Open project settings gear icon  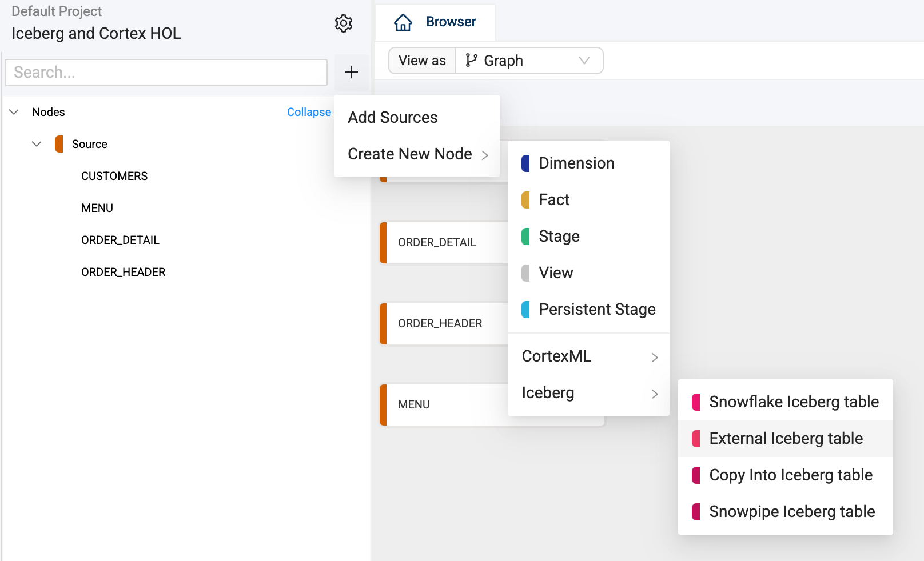click(344, 23)
